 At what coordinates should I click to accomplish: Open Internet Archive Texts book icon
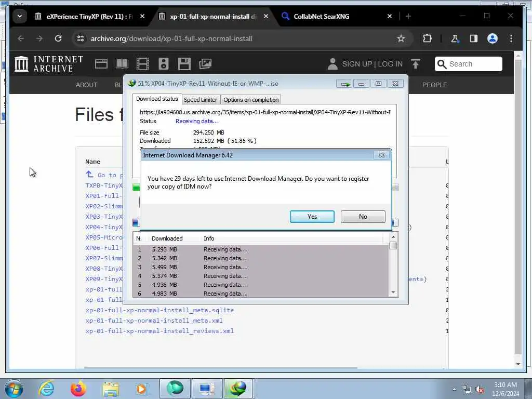click(122, 64)
